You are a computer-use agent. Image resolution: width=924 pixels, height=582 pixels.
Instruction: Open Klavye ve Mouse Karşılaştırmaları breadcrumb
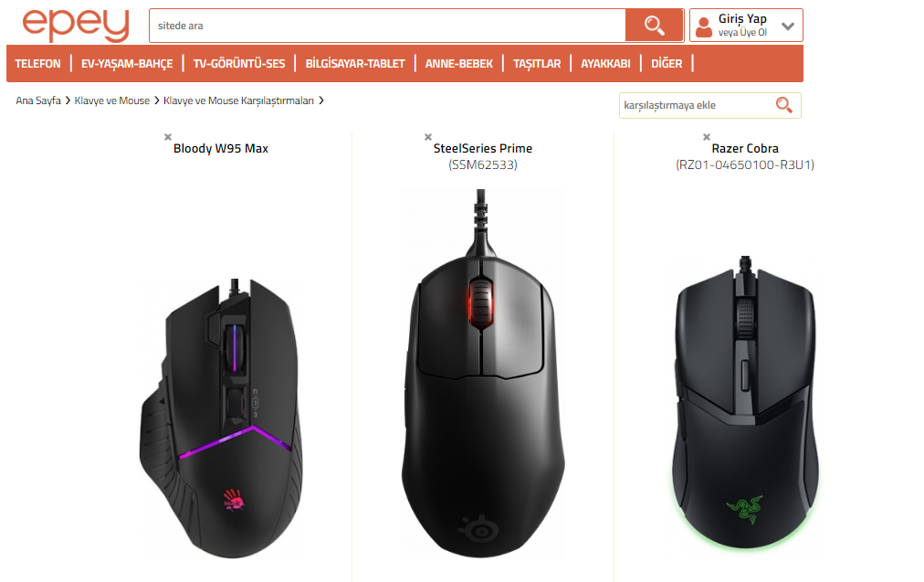pyautogui.click(x=238, y=101)
